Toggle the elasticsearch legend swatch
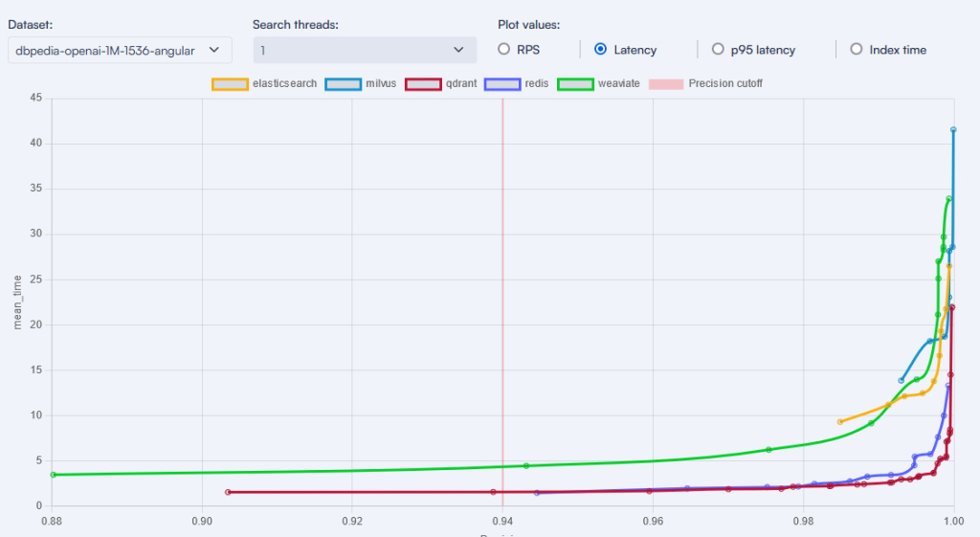This screenshot has height=537, width=980. [230, 84]
